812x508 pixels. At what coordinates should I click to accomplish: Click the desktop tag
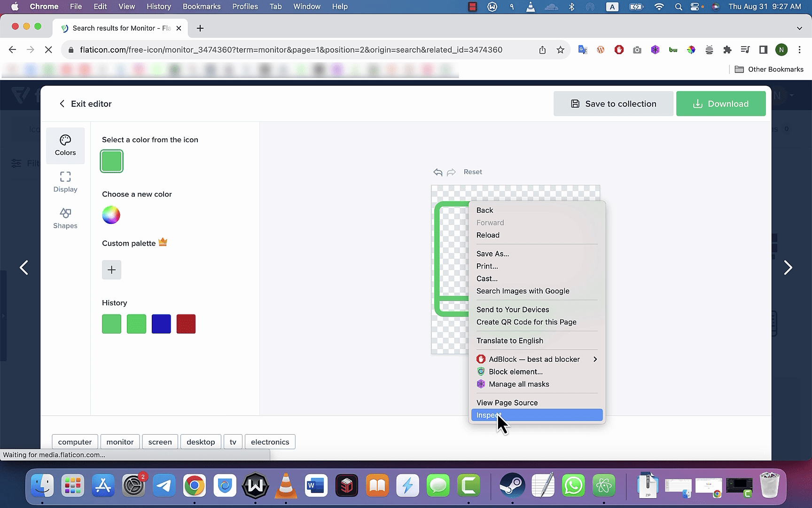coord(201,442)
